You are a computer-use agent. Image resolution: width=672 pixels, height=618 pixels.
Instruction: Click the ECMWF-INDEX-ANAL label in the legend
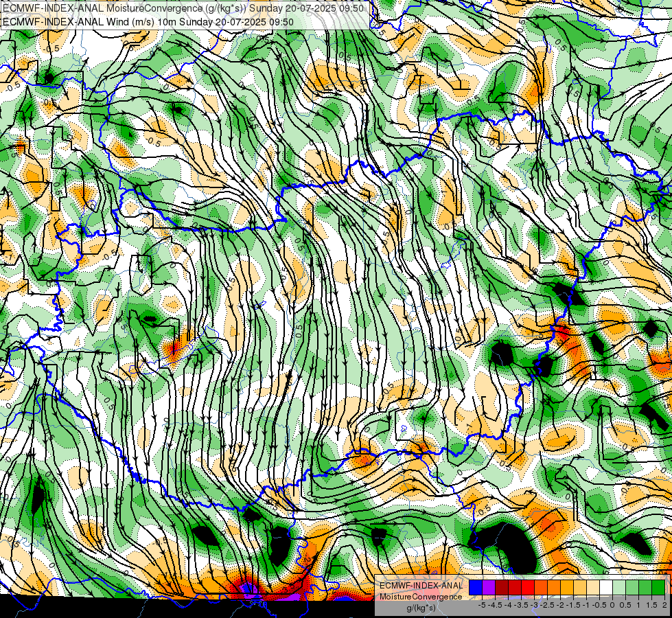421,586
